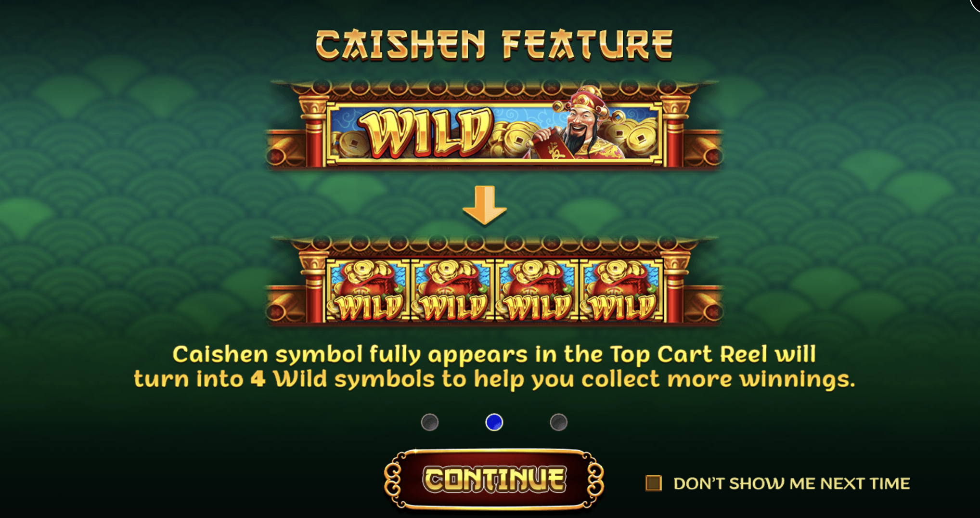The width and height of the screenshot is (980, 518).
Task: Tick the Don't Show Me Next Time checkbox
Action: 653,483
